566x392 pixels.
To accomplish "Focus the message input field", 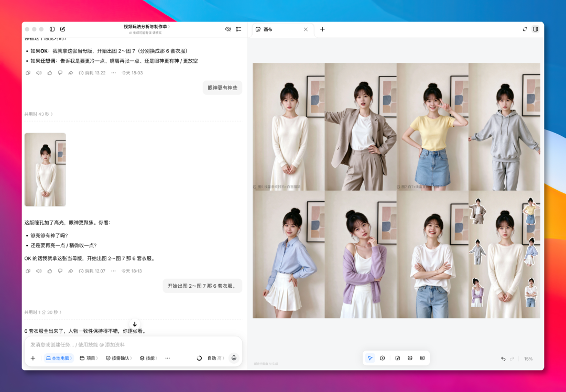I will [x=133, y=345].
